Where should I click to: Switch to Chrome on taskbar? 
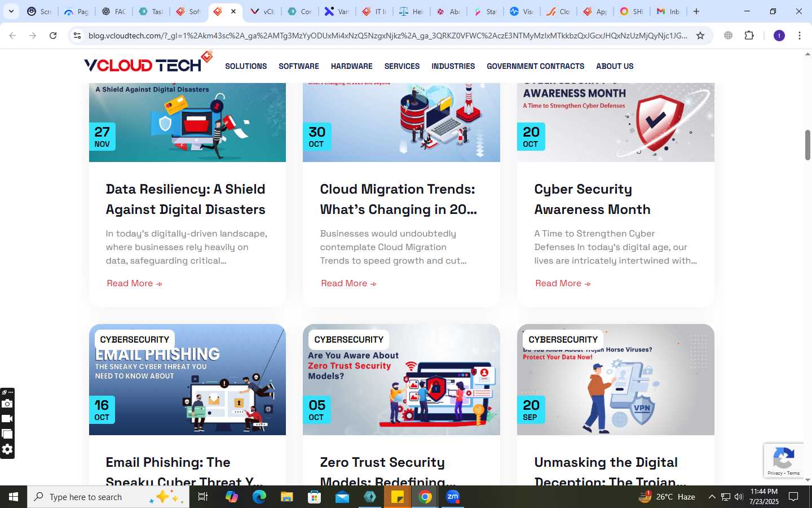[425, 497]
